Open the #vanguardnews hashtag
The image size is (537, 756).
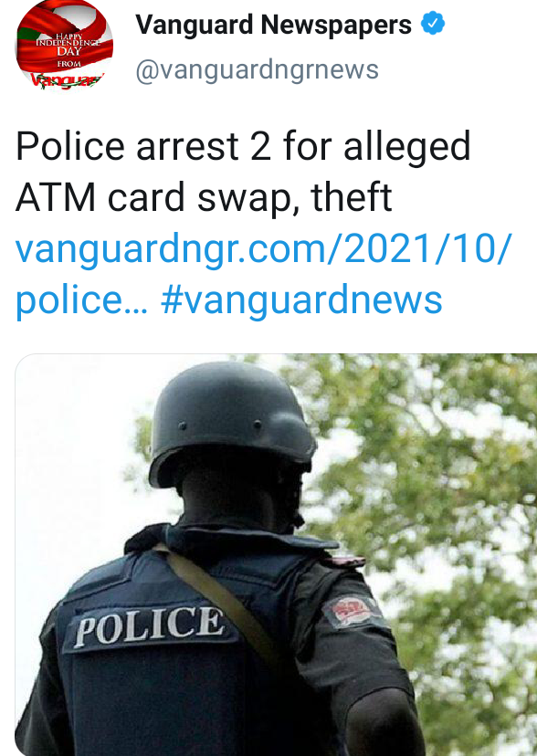(301, 299)
